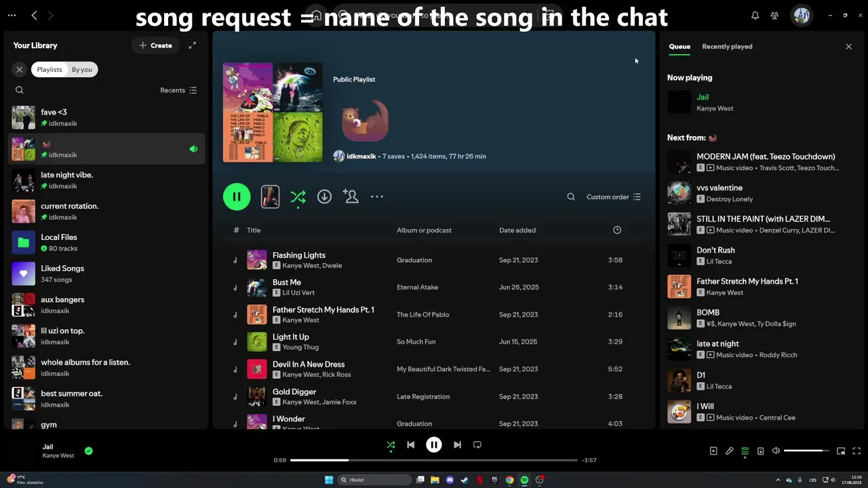Go back with the left arrow
Viewport: 868px width, 488px height.
34,15
